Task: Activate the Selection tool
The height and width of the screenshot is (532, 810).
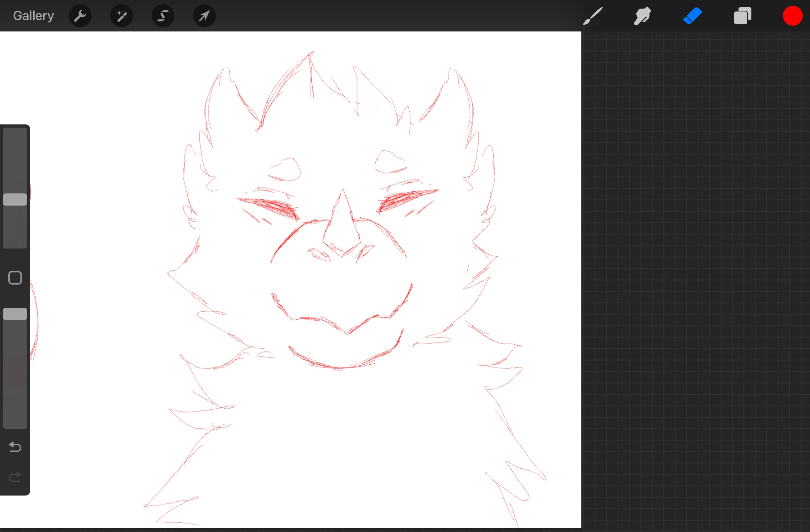Action: pos(163,16)
